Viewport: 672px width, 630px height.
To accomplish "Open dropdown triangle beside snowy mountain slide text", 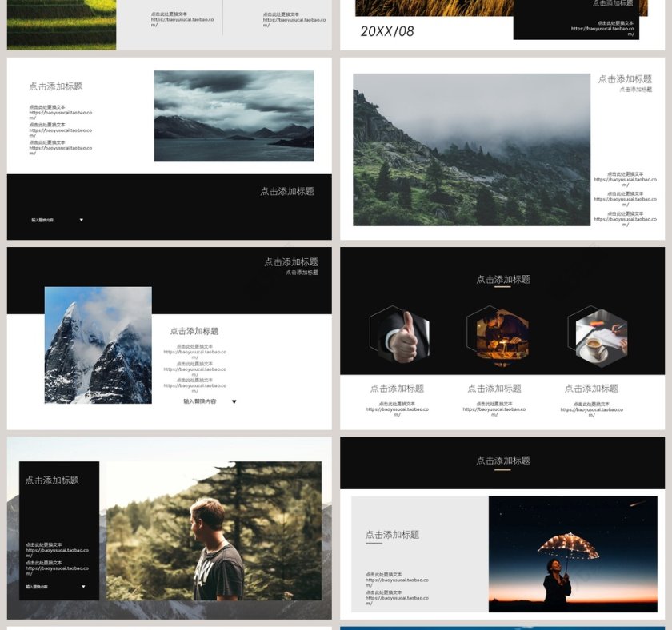I will tap(234, 401).
